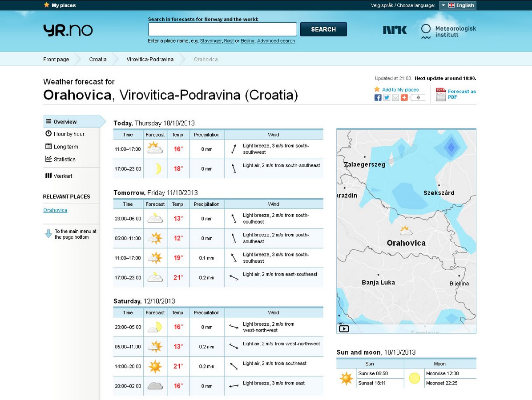Click the NRK logo
Viewport: 532px width, 400px height.
(395, 30)
